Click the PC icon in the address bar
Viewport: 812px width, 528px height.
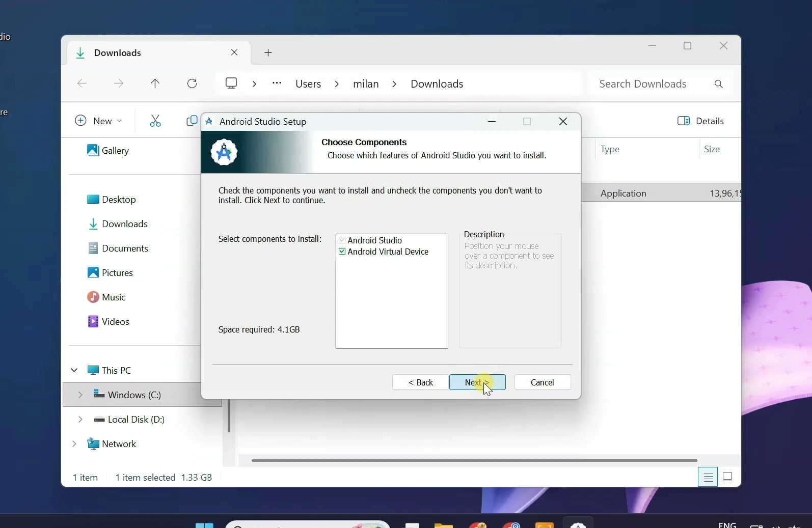coord(232,84)
